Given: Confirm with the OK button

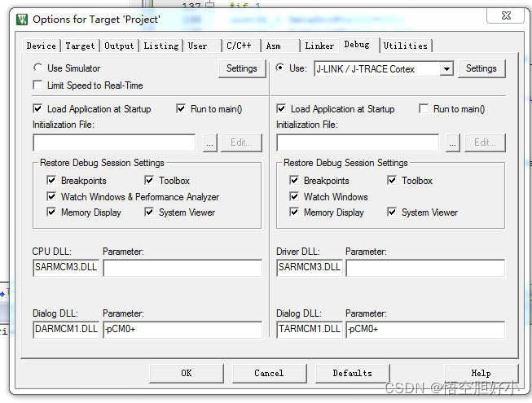Looking at the screenshot, I should click(x=187, y=374).
